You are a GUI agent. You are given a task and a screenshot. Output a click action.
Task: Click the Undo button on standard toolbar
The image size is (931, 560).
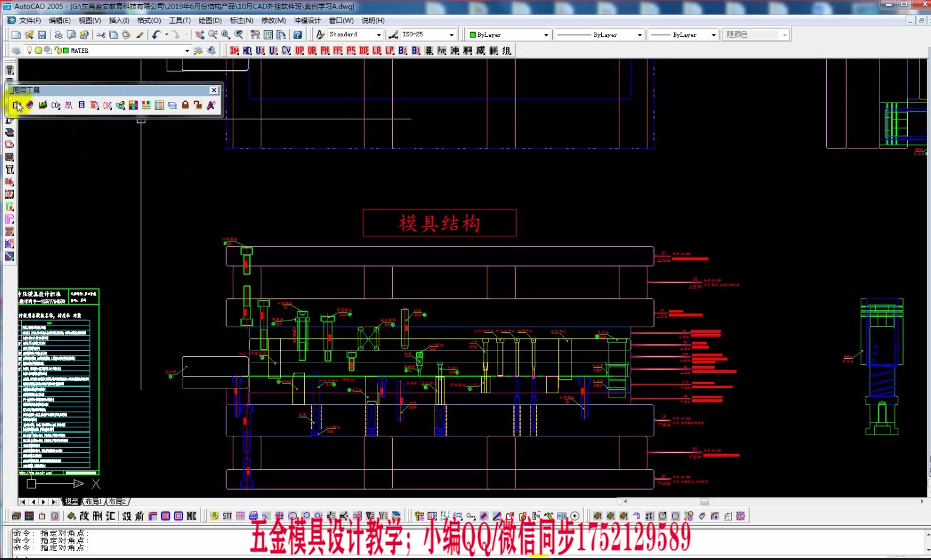click(156, 35)
